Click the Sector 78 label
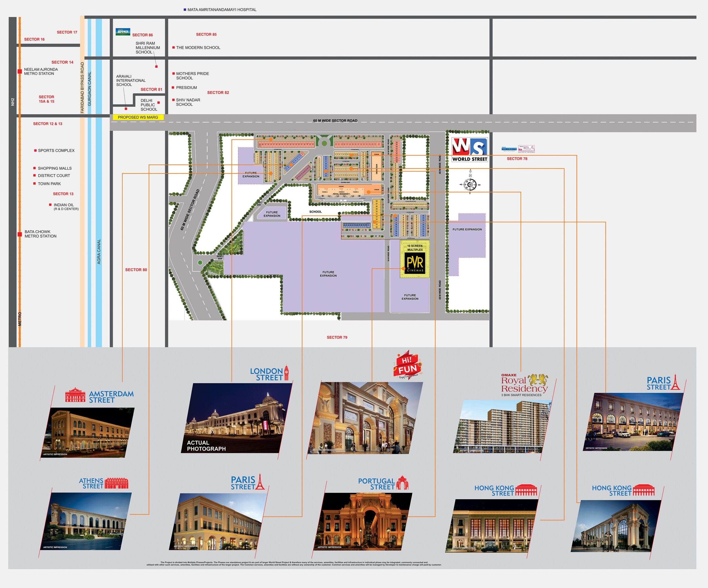 pos(517,159)
